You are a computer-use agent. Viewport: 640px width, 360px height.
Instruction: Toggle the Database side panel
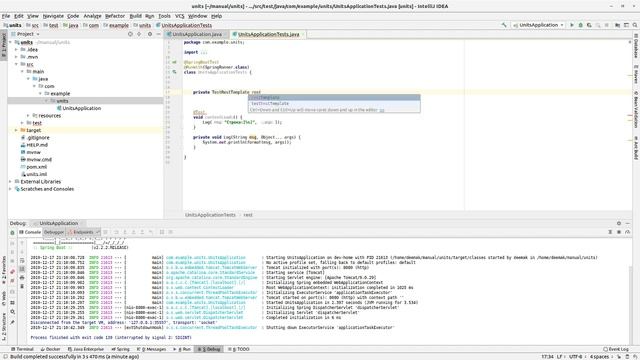636,46
